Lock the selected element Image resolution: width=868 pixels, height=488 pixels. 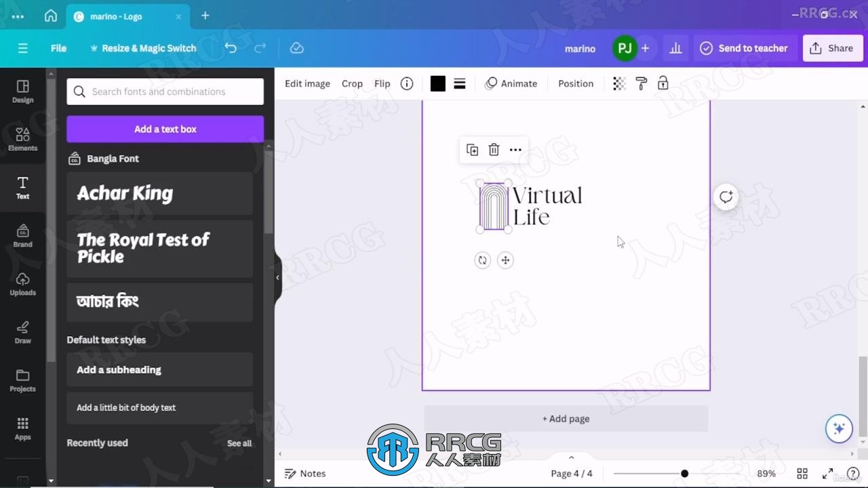pyautogui.click(x=663, y=83)
